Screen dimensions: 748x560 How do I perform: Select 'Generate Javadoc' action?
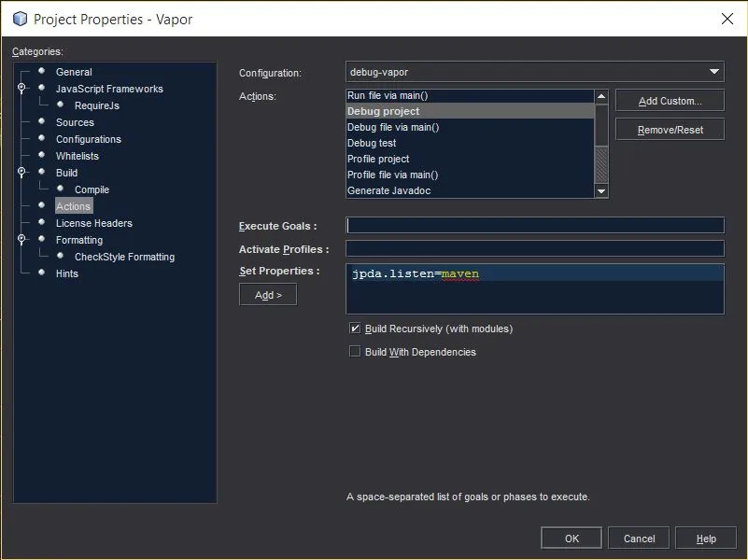coord(470,190)
